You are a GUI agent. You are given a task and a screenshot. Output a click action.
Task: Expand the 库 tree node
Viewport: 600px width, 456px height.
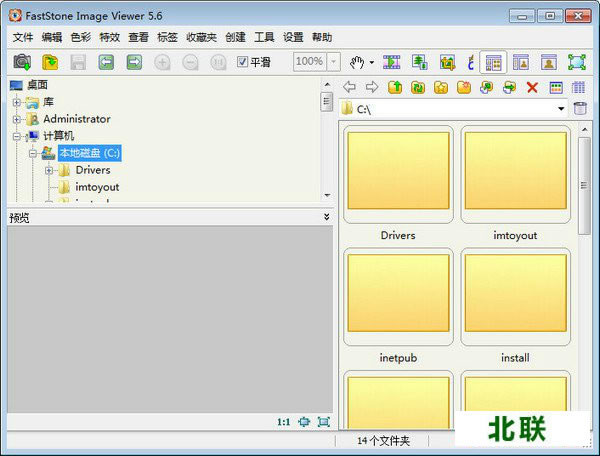tap(16, 102)
